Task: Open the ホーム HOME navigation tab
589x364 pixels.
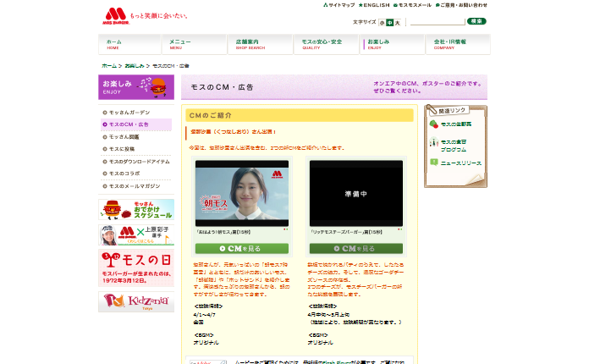Action: (129, 44)
